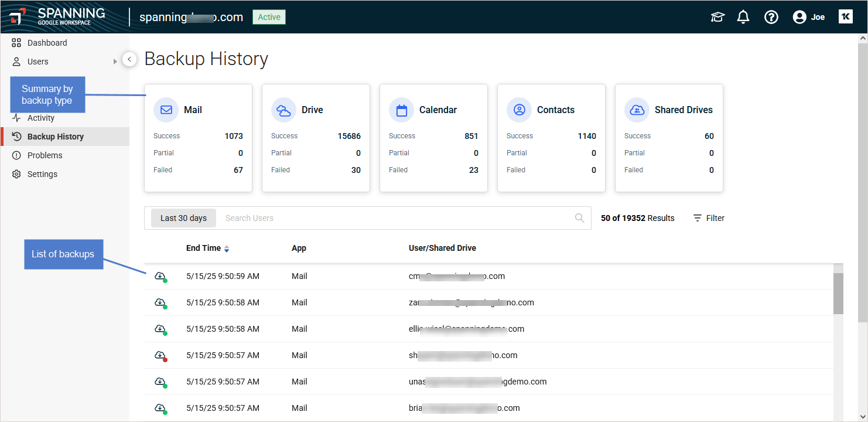Click the 50 of 19352 Results text
Screen dimensions: 868x422
pos(637,218)
